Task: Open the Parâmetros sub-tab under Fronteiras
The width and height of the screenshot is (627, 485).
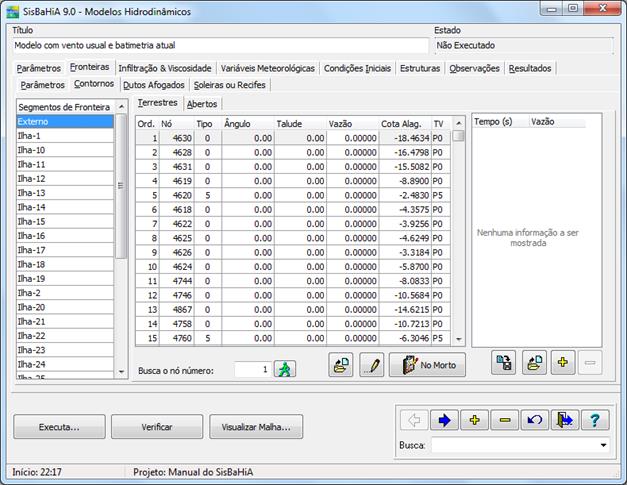Action: [42, 85]
